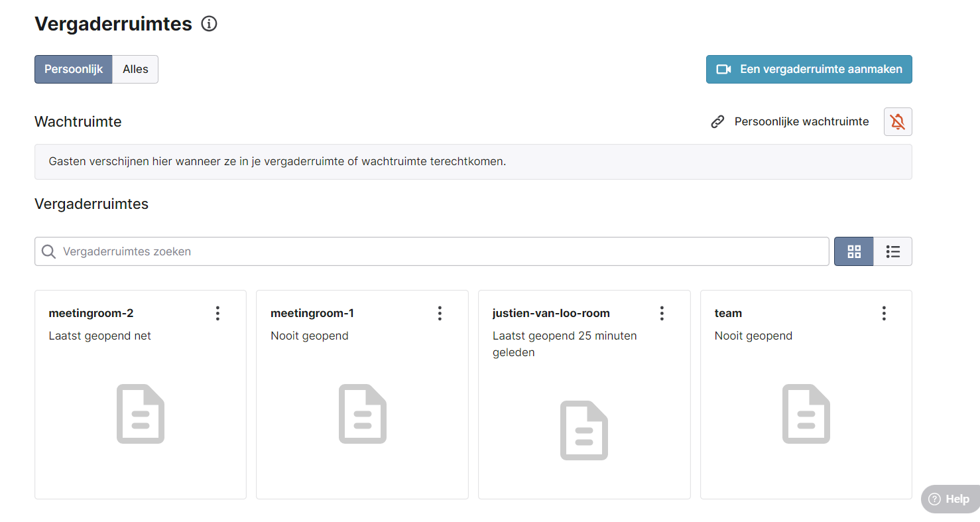This screenshot has height=522, width=980.
Task: Select the Persoonlijk tab
Action: click(x=74, y=69)
